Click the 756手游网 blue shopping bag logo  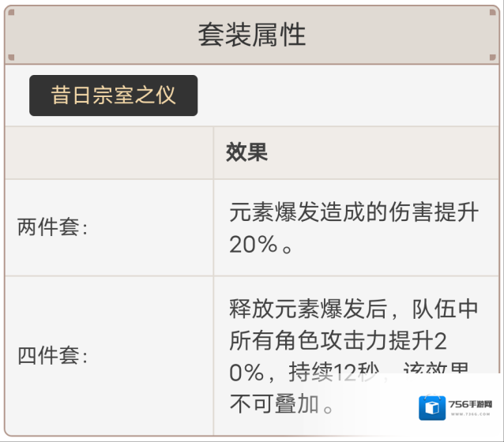tap(432, 407)
